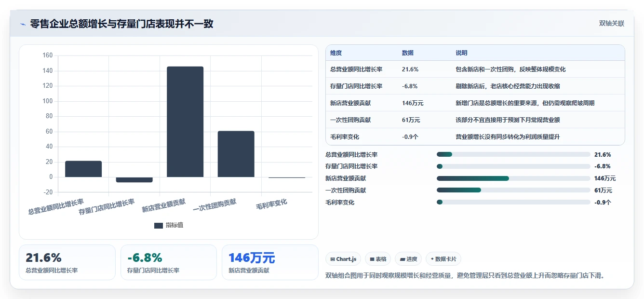Click the 61万元 cell in table
The image size is (644, 299).
click(411, 120)
